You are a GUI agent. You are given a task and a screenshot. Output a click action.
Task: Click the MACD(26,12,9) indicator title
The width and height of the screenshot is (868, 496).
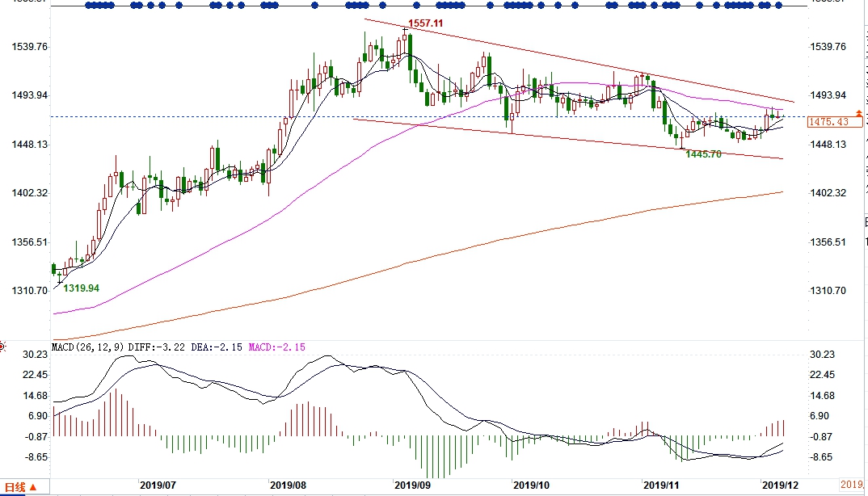86,347
